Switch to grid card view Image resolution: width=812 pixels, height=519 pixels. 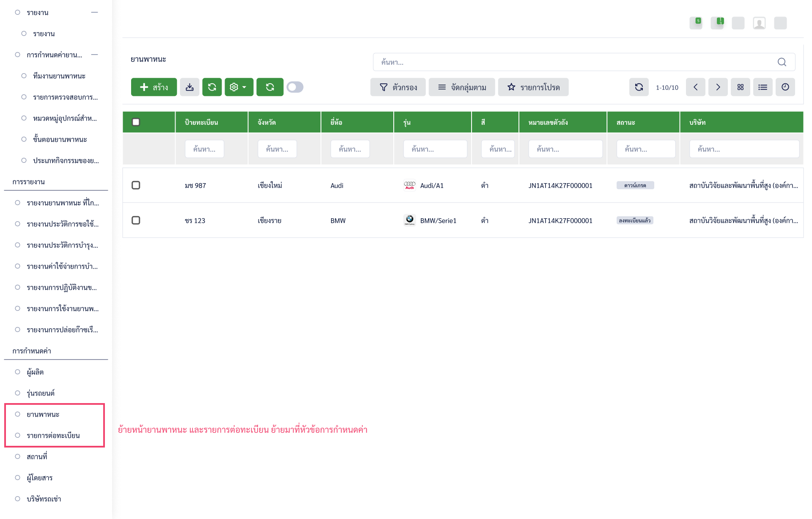[x=740, y=87]
